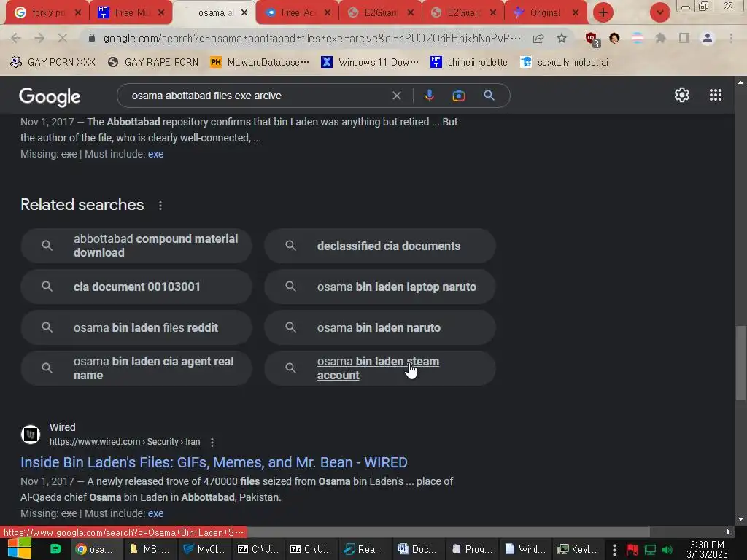Screen dimensions: 747x560
Task: Close the 'Free Mu' tab
Action: pos(161,13)
